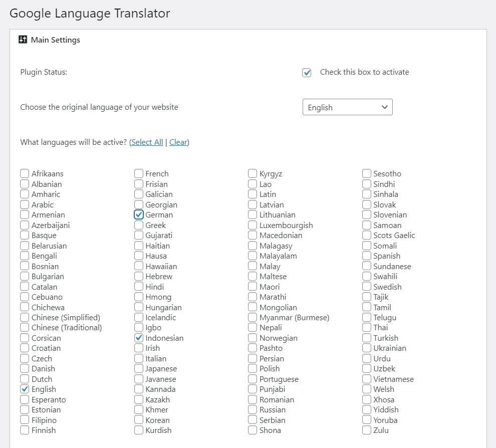Check the Czech language box
496x448 pixels.
[25, 358]
